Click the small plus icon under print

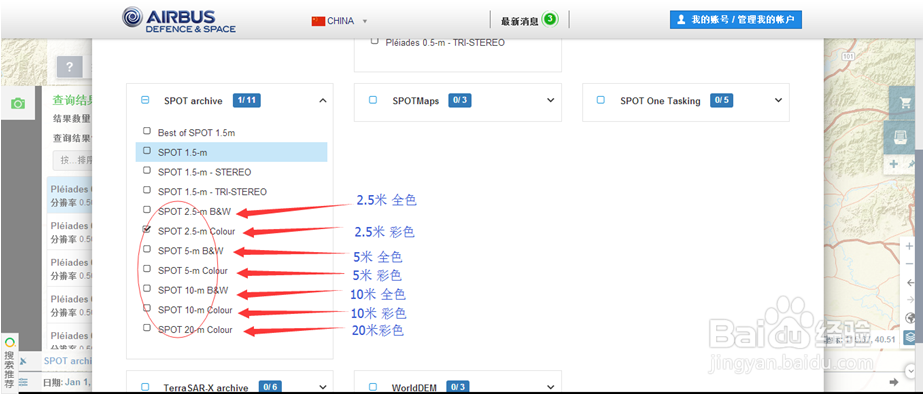tap(893, 164)
